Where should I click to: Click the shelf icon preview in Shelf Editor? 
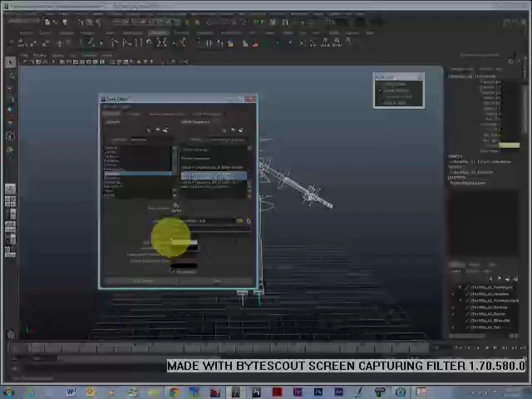click(x=176, y=208)
